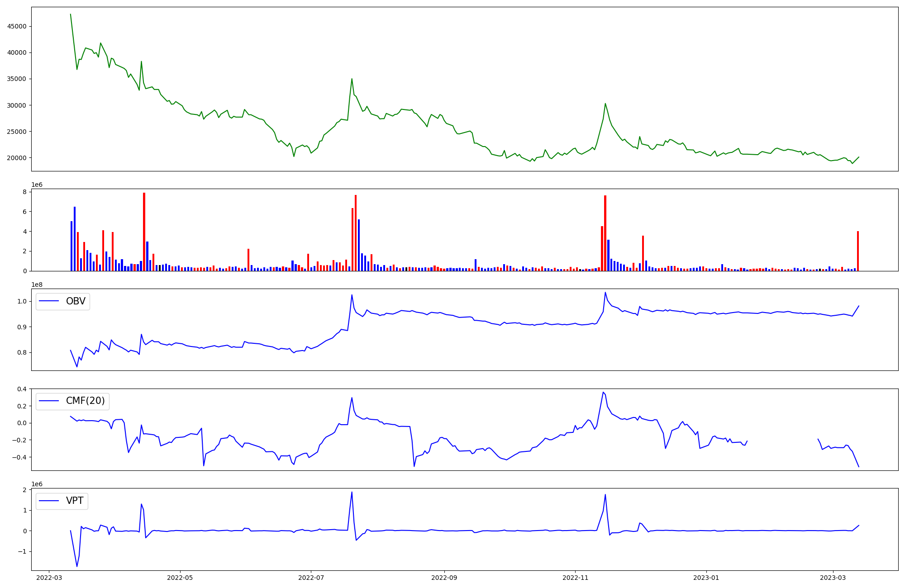Click the 1e8 exponent label above OBV chart
Viewport: 905px width, 588px height.
[37, 285]
